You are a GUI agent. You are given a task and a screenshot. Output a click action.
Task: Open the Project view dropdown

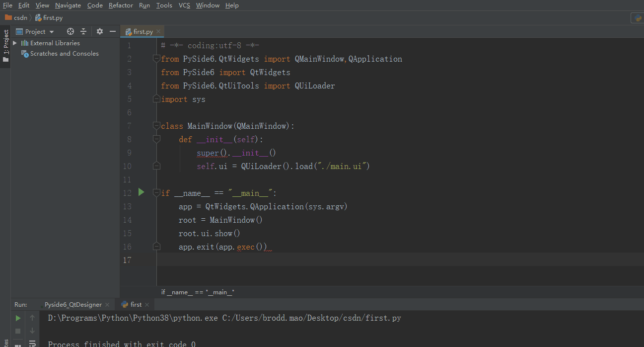[x=35, y=31]
